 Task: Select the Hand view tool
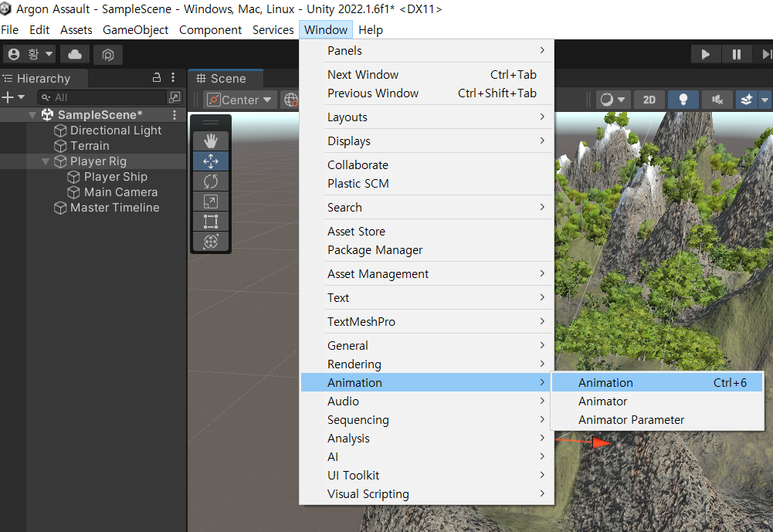point(211,141)
